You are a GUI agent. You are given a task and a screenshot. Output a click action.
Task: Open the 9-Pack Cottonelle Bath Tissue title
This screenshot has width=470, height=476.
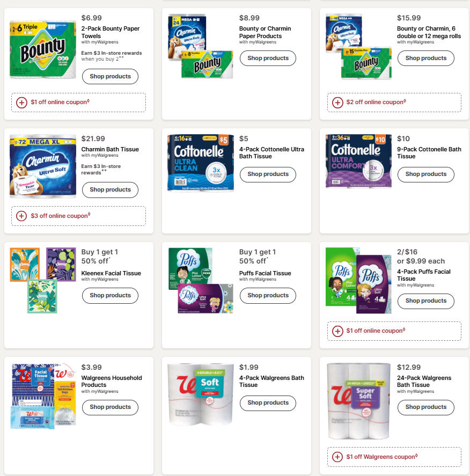pyautogui.click(x=429, y=153)
